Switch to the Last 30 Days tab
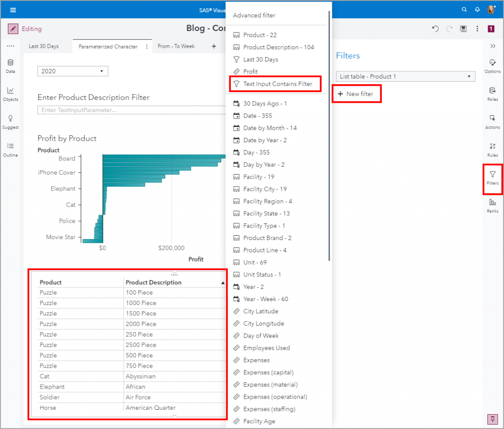 tap(45, 46)
